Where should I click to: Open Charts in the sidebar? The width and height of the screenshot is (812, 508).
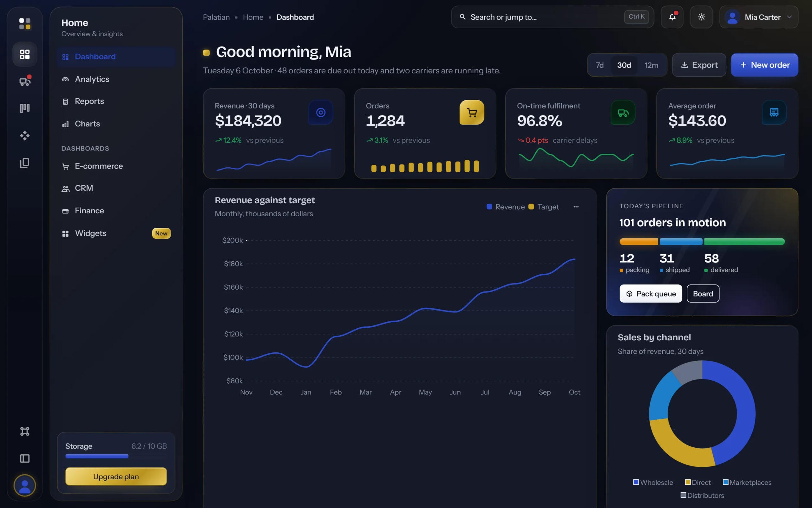point(116,124)
